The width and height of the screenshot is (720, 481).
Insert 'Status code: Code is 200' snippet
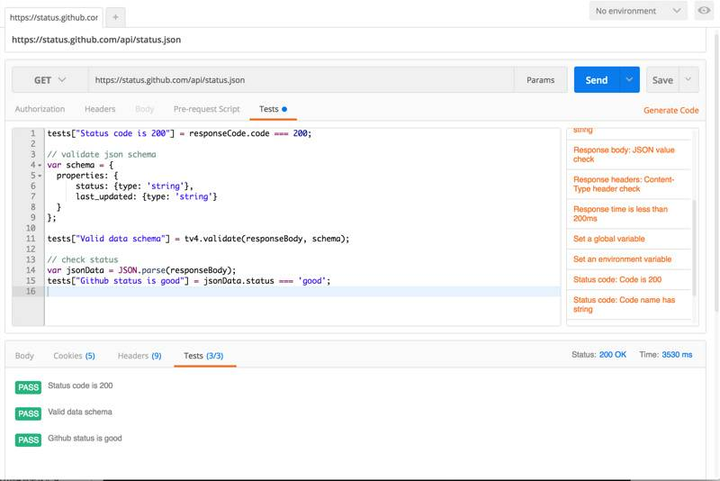[615, 279]
